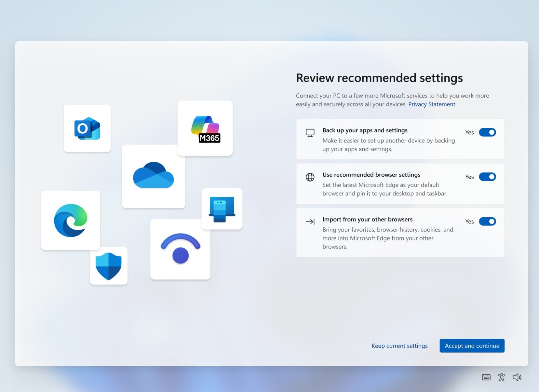Click the Microsoft 365 Copilot icon
The image size is (539, 392).
pos(205,128)
